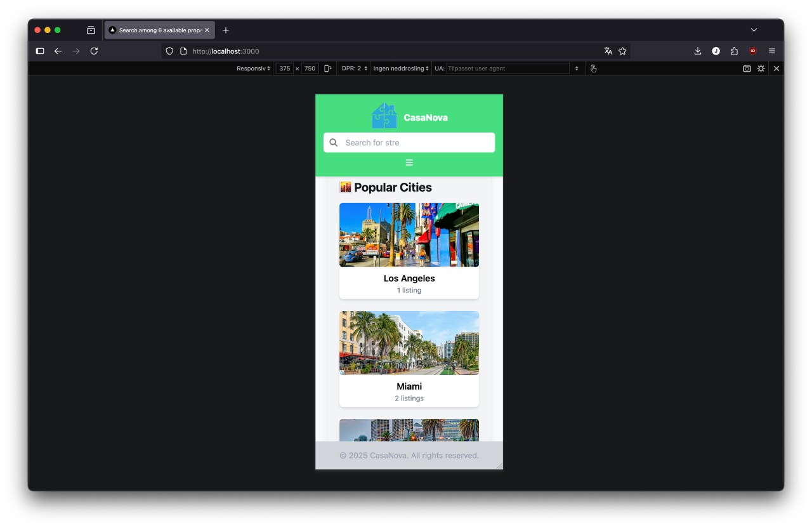This screenshot has height=528, width=812.
Task: Open responsive design mode settings gear
Action: point(761,69)
